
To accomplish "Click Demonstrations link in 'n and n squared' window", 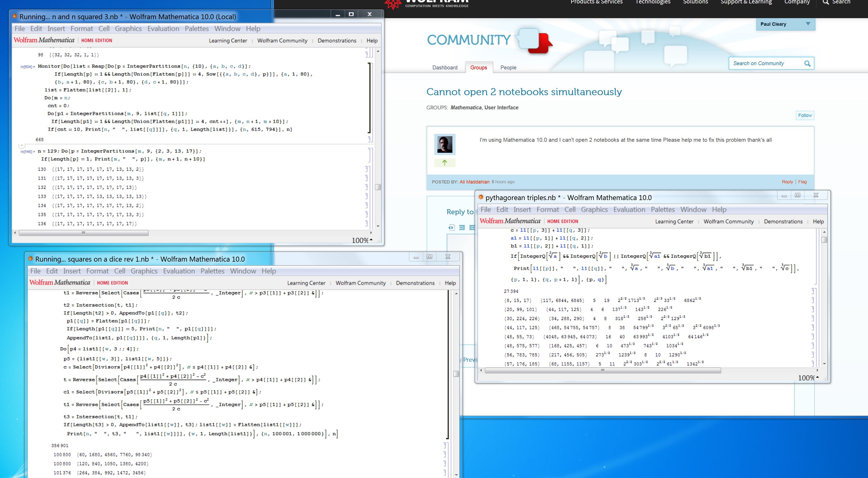I will point(337,40).
